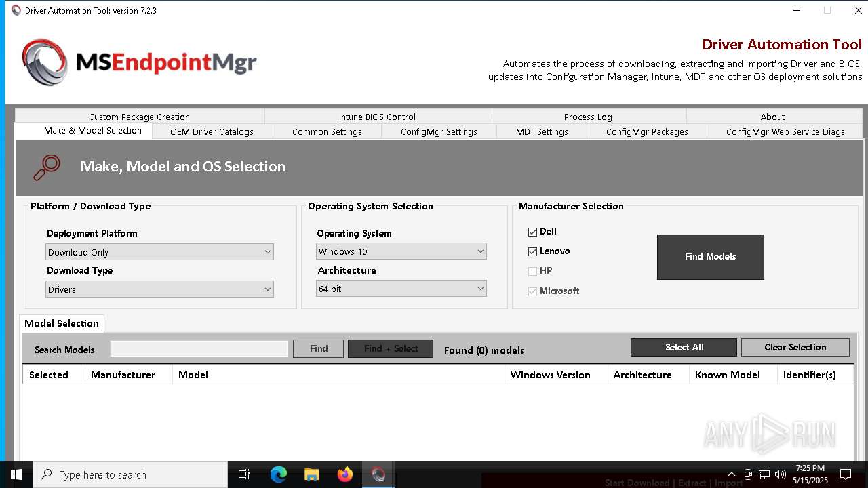The width and height of the screenshot is (868, 488).
Task: Click the Select All button
Action: [684, 347]
